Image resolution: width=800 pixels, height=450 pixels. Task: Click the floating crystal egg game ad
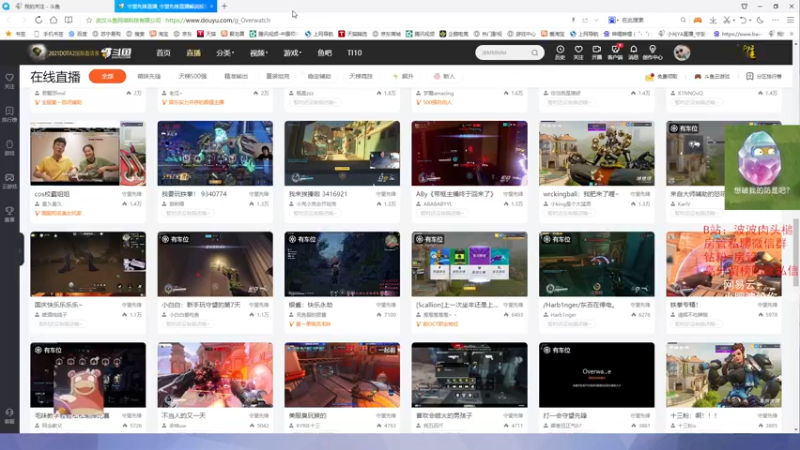(x=762, y=167)
